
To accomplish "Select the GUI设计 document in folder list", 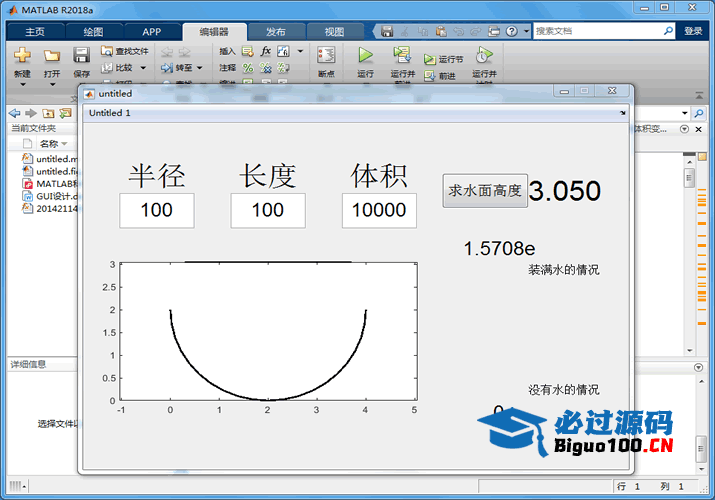I will point(49,196).
